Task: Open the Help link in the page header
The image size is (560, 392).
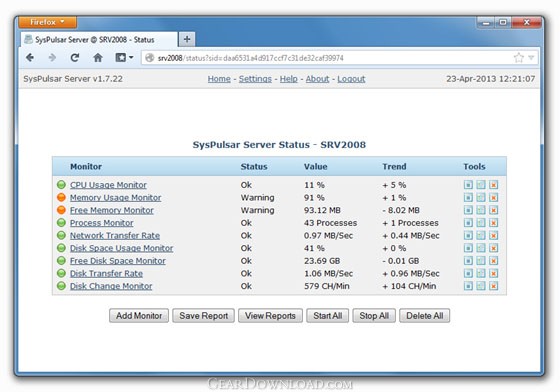Action: pyautogui.click(x=289, y=79)
